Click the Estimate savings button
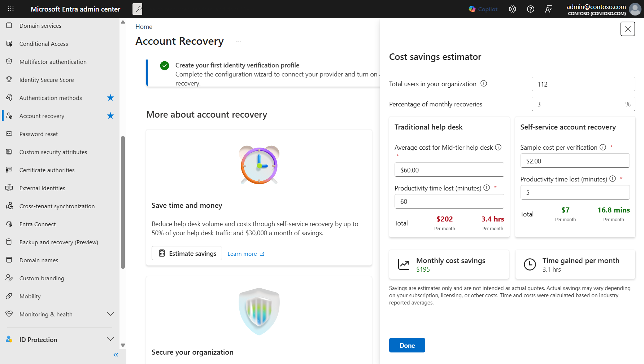 187,254
